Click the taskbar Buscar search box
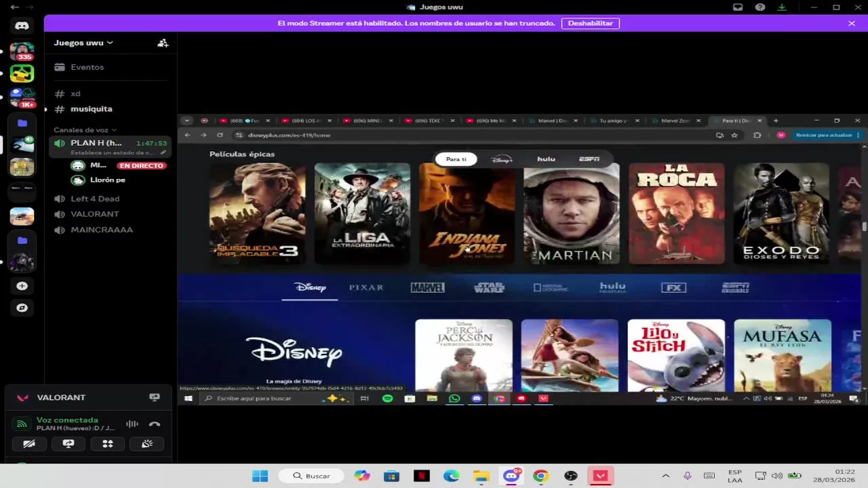 (312, 476)
